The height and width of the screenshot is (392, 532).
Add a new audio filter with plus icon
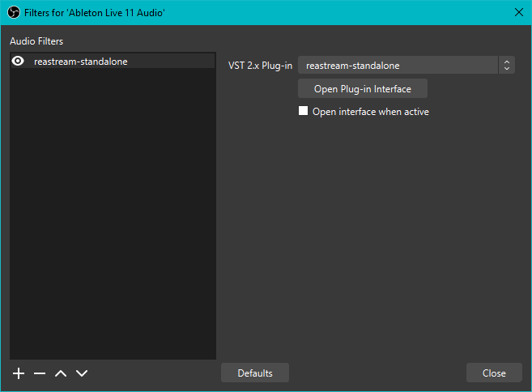tap(19, 373)
